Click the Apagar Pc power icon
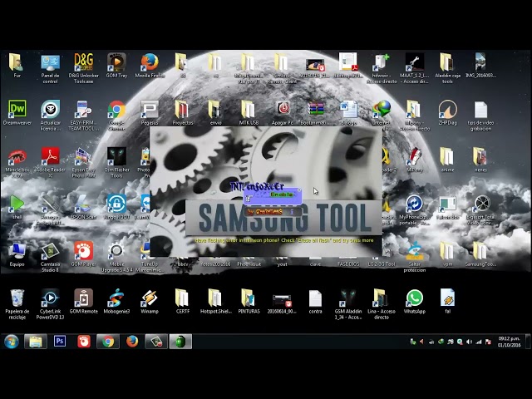 pyautogui.click(x=283, y=113)
